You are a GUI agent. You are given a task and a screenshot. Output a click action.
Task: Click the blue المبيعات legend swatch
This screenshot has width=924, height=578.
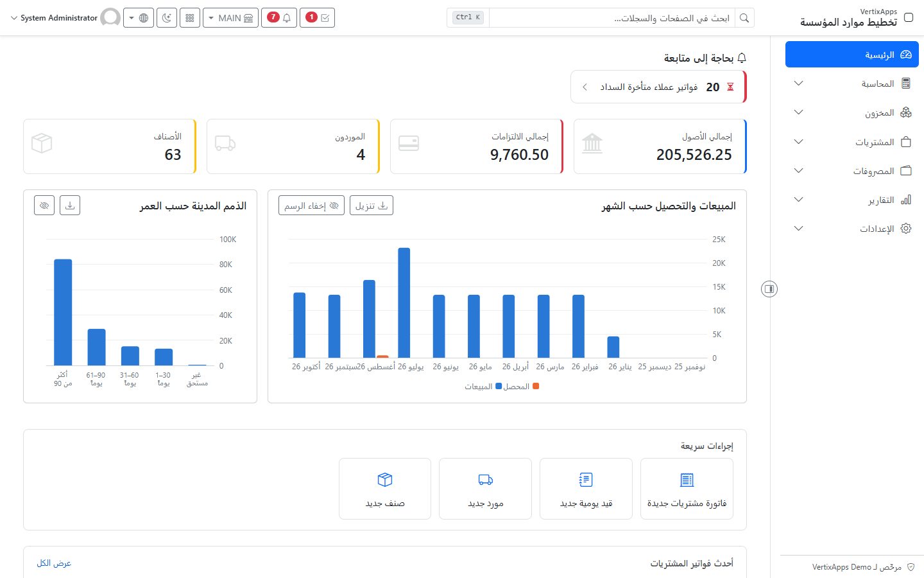(x=499, y=387)
